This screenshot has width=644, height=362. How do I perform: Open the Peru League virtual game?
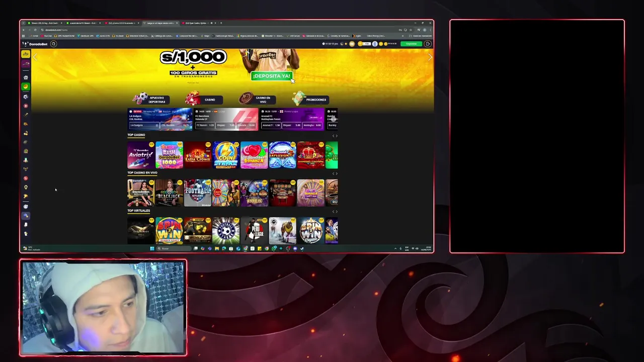coord(254,230)
